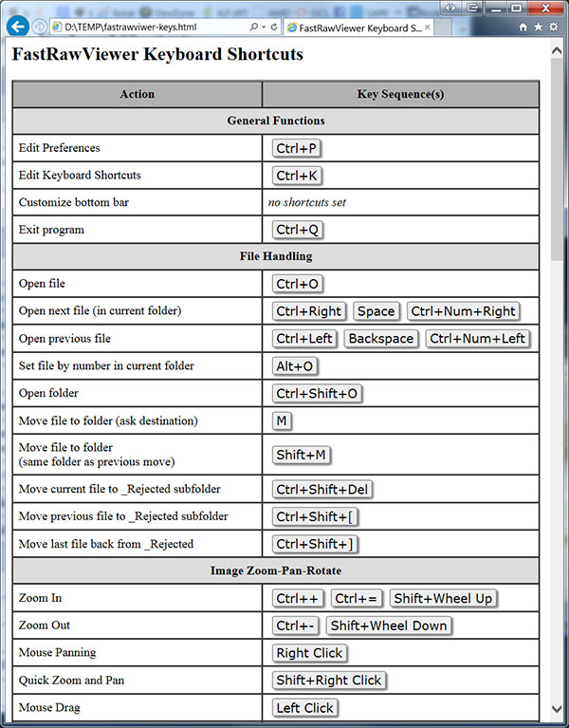Click the scrollbar up arrow

coord(558,47)
